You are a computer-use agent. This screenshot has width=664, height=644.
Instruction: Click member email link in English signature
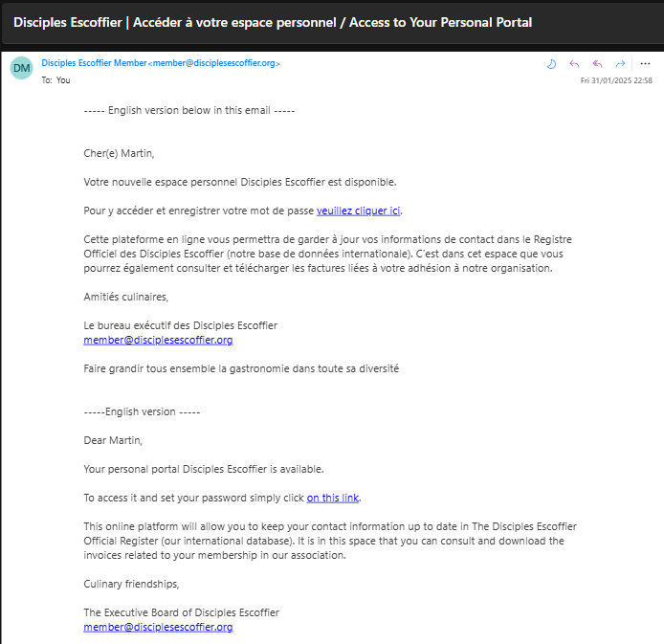158,627
